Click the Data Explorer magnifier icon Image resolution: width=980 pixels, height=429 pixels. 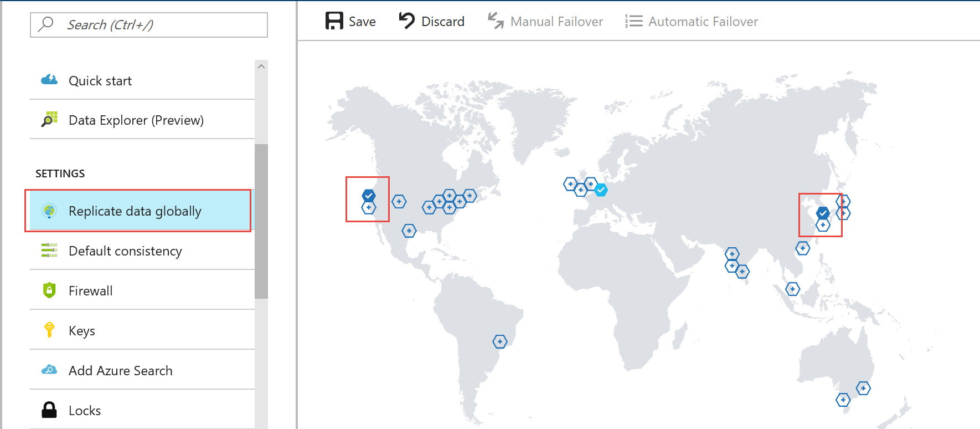click(x=49, y=120)
